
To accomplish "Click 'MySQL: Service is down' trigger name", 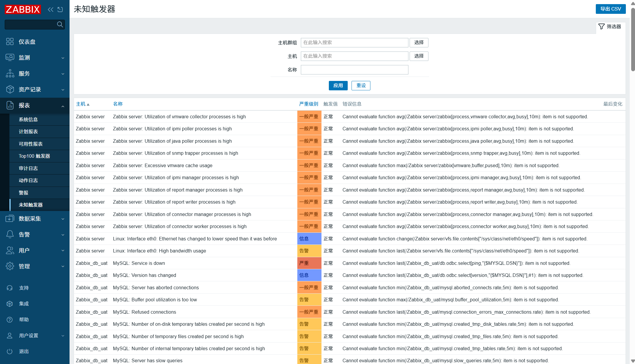I will click(x=139, y=263).
